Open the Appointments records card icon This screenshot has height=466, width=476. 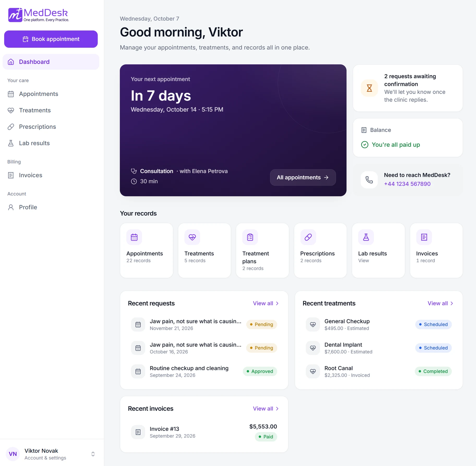tap(134, 237)
